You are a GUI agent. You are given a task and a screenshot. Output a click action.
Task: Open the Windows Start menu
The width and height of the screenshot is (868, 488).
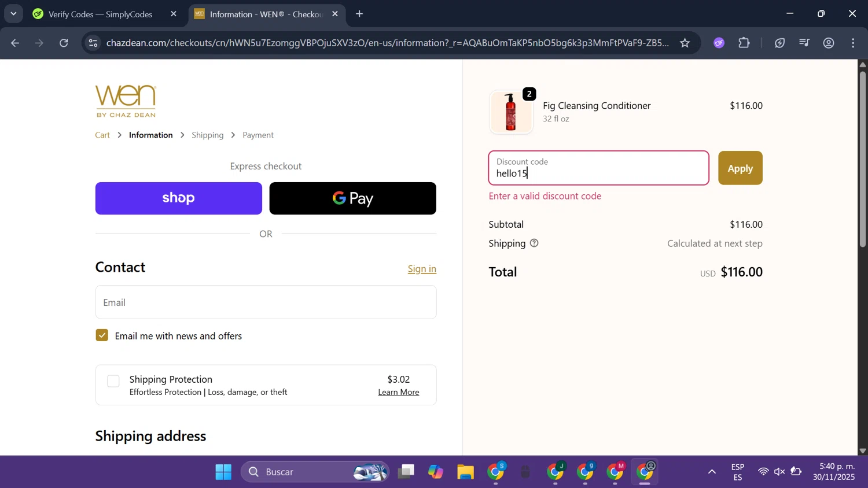click(x=223, y=472)
